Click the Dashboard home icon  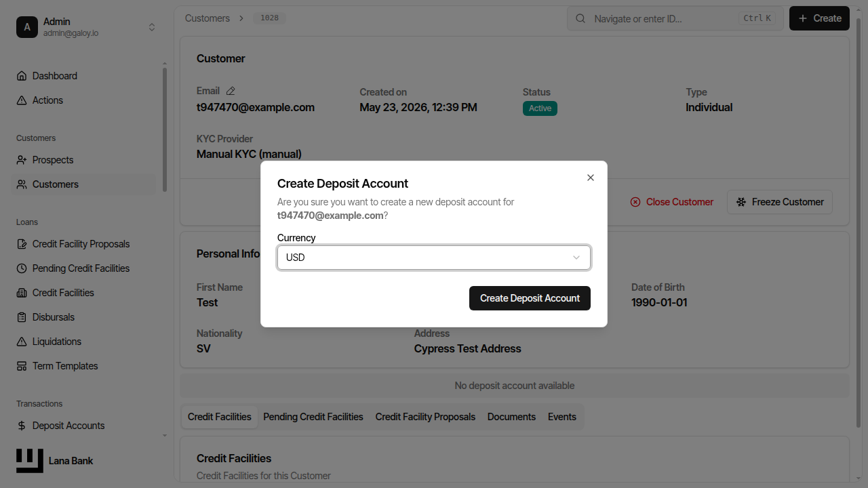pyautogui.click(x=22, y=76)
